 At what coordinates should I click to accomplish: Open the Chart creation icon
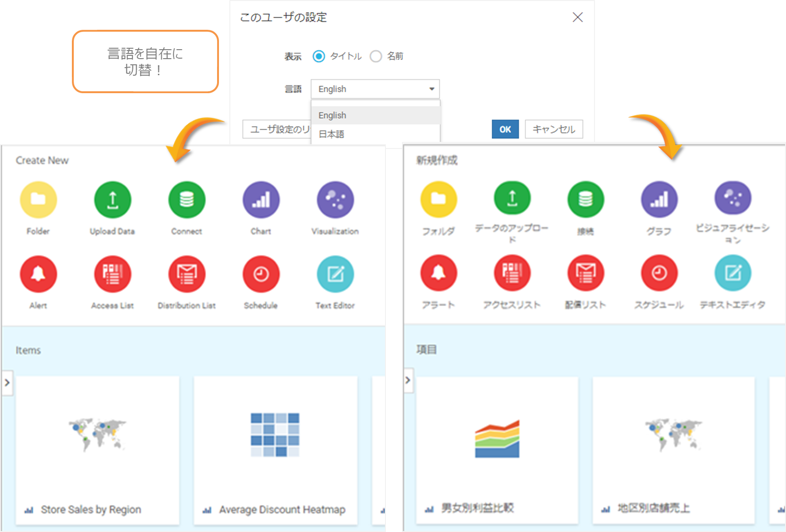pos(261,200)
